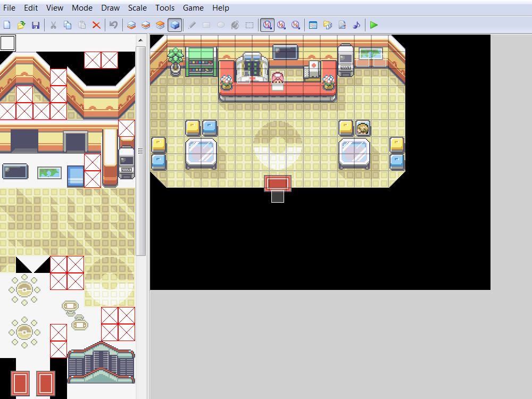532x399 pixels.
Task: Click the tileset palette scrollbar thumb
Action: 140,151
